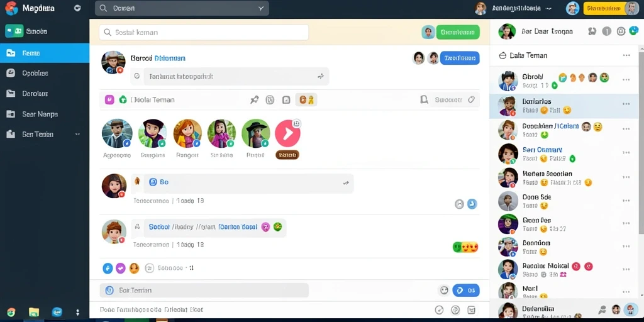Click the Chrome-like icon in the bottom-left taskbar
This screenshot has width=644, height=322.
coord(11,313)
